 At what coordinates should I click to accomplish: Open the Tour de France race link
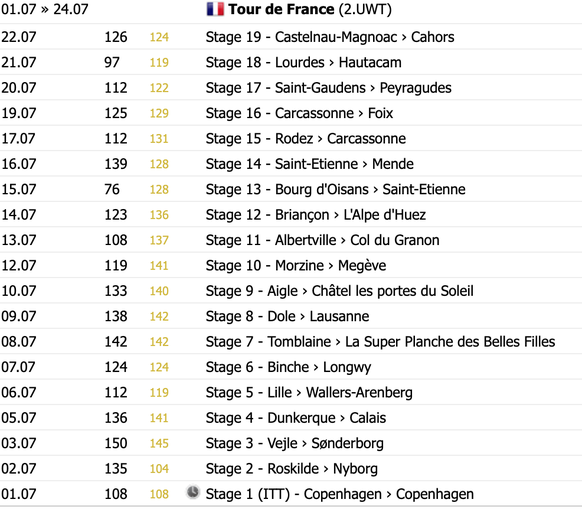coord(282,9)
